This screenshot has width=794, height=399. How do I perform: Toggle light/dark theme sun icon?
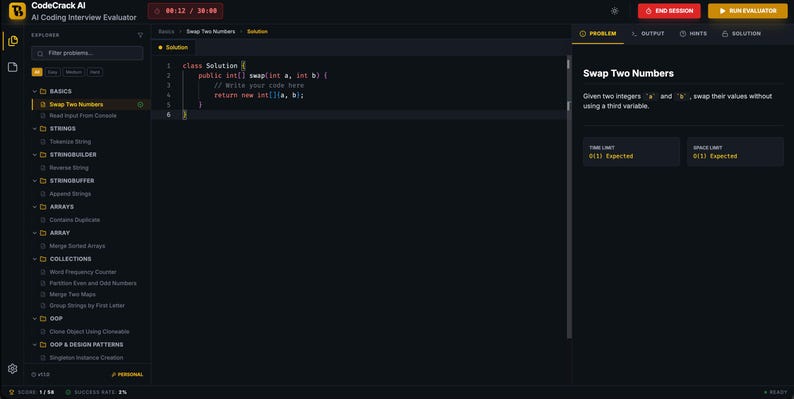[x=614, y=11]
